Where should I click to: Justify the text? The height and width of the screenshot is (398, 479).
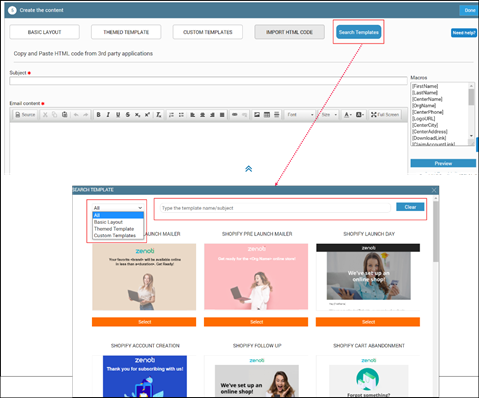(x=222, y=115)
